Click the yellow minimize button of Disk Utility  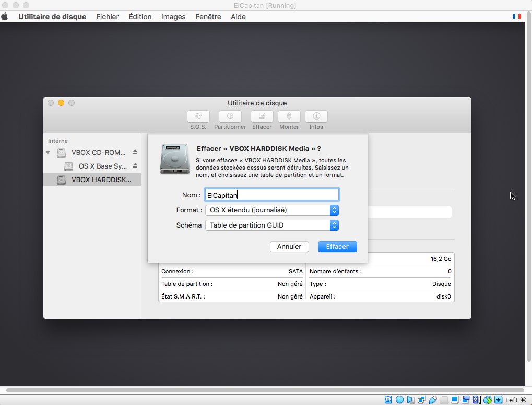61,103
